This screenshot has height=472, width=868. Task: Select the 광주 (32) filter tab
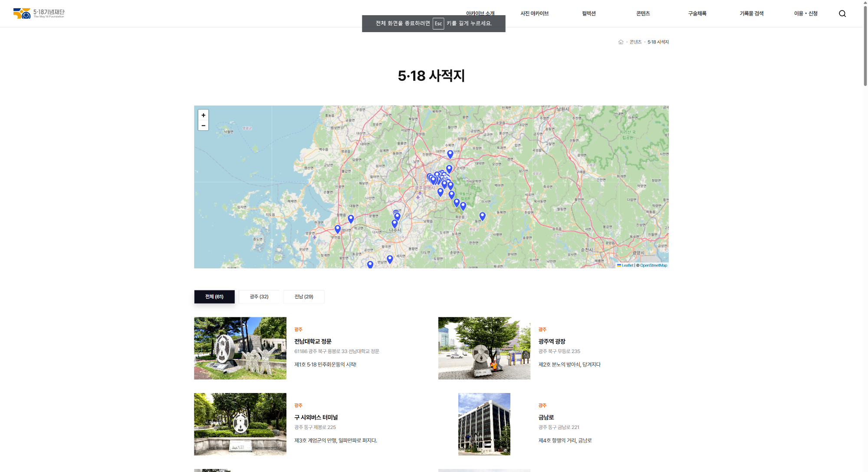click(259, 297)
